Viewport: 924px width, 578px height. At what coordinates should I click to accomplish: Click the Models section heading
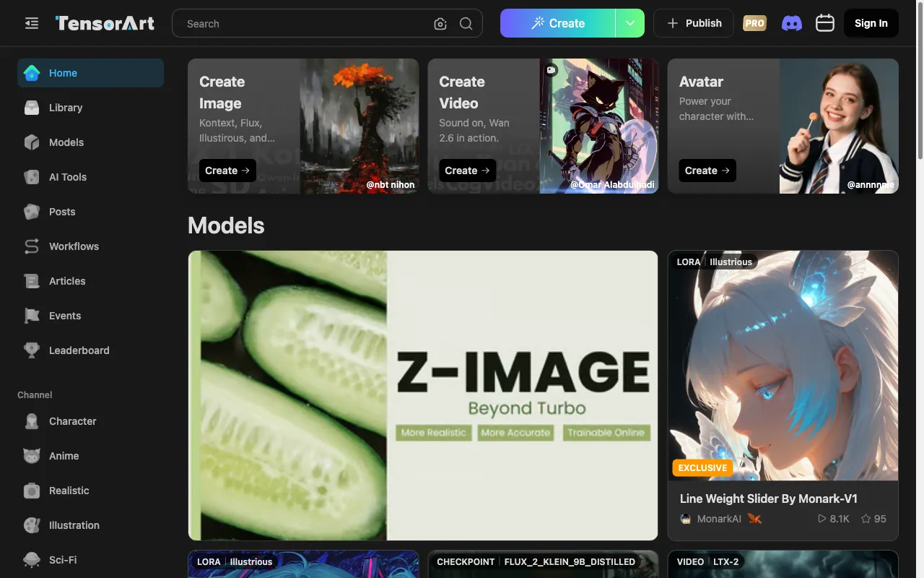tap(226, 225)
